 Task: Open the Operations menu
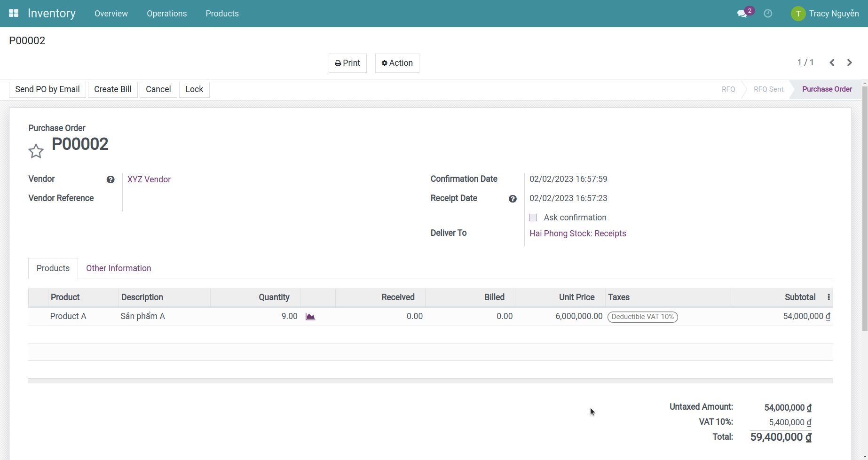166,14
